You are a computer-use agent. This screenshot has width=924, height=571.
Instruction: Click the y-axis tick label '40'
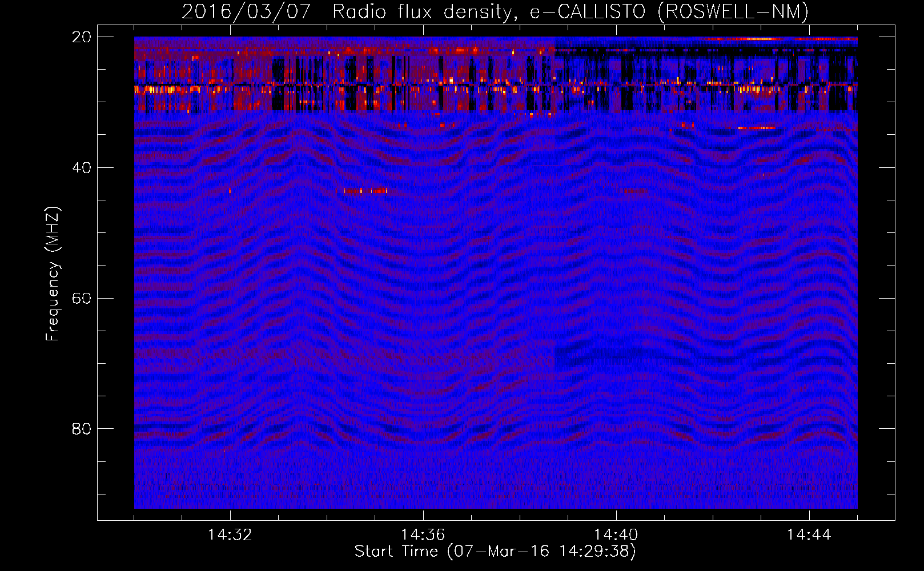(x=82, y=167)
